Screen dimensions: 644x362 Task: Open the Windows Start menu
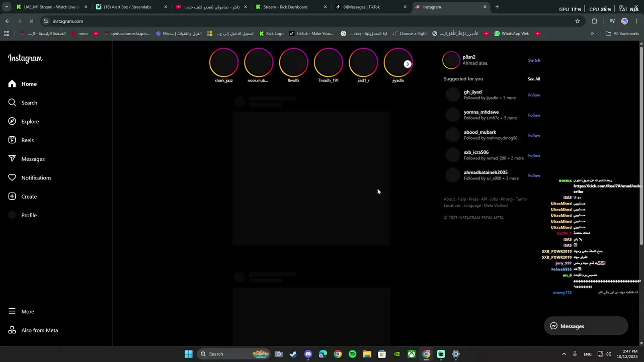(189, 354)
